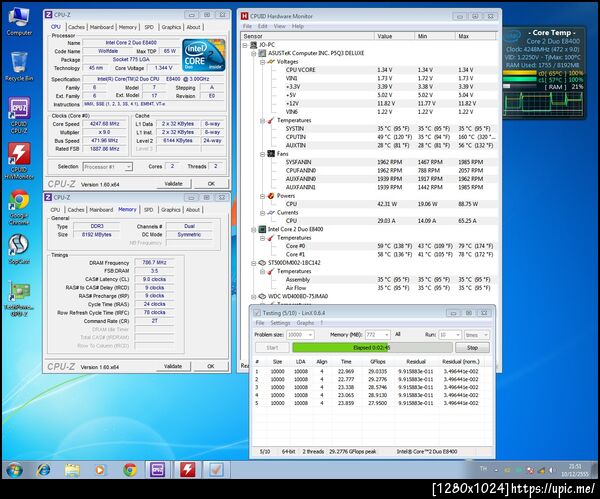Image resolution: width=600 pixels, height=499 pixels.
Task: Click the Sensor column header in HWMonitor
Action: click(308, 36)
